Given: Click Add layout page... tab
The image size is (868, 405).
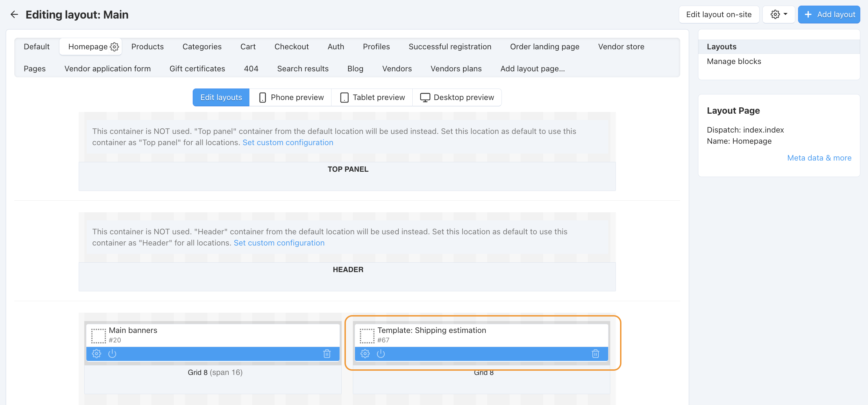Looking at the screenshot, I should coord(533,69).
